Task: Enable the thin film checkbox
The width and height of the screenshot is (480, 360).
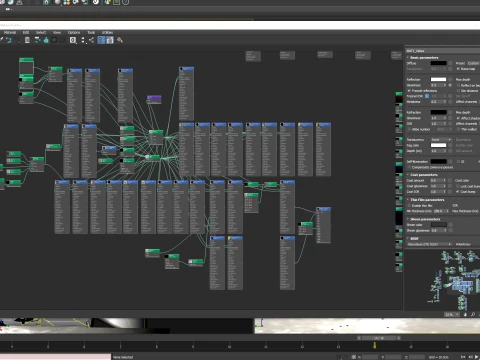Action: coord(409,206)
